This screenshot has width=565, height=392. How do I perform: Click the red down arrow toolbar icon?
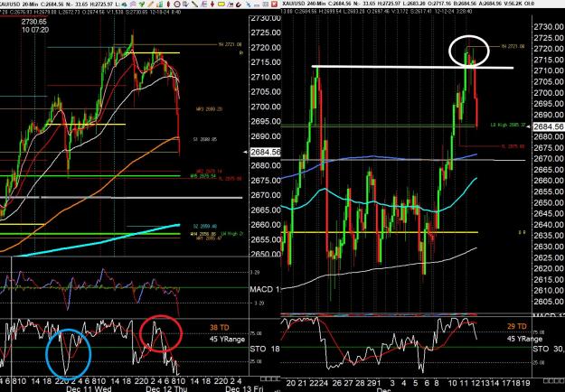(x=212, y=5)
